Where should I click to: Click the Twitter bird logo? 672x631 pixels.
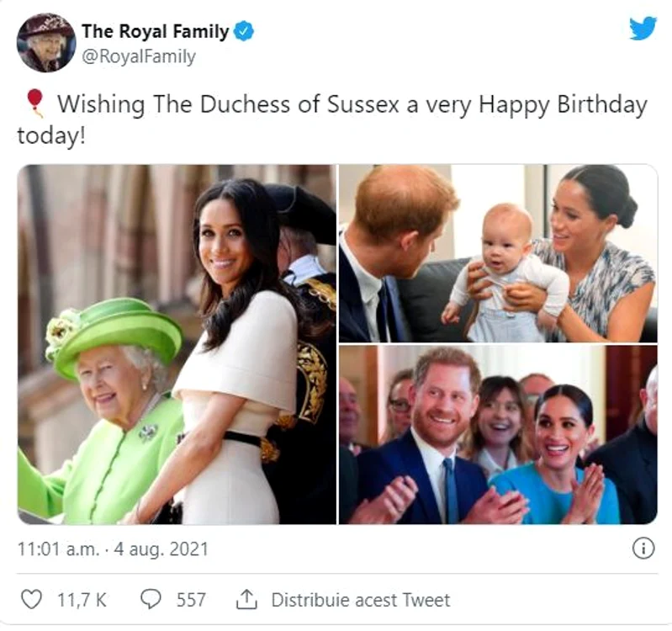click(643, 28)
